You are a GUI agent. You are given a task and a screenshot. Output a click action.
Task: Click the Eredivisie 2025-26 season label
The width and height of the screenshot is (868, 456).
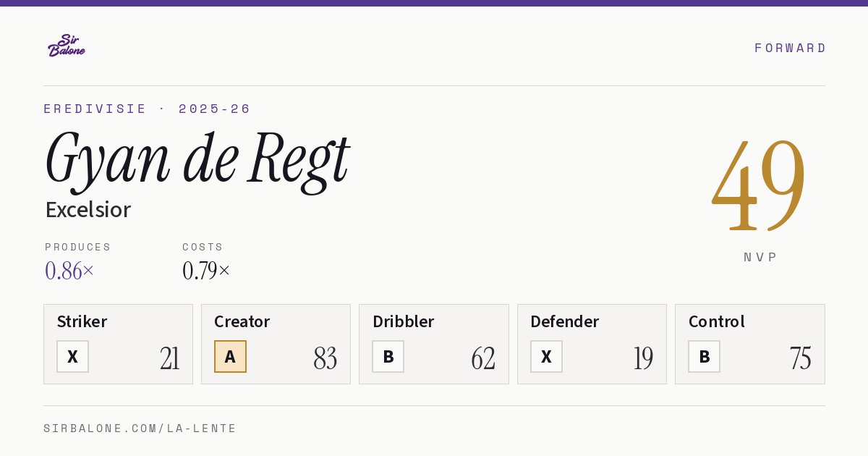pos(147,109)
